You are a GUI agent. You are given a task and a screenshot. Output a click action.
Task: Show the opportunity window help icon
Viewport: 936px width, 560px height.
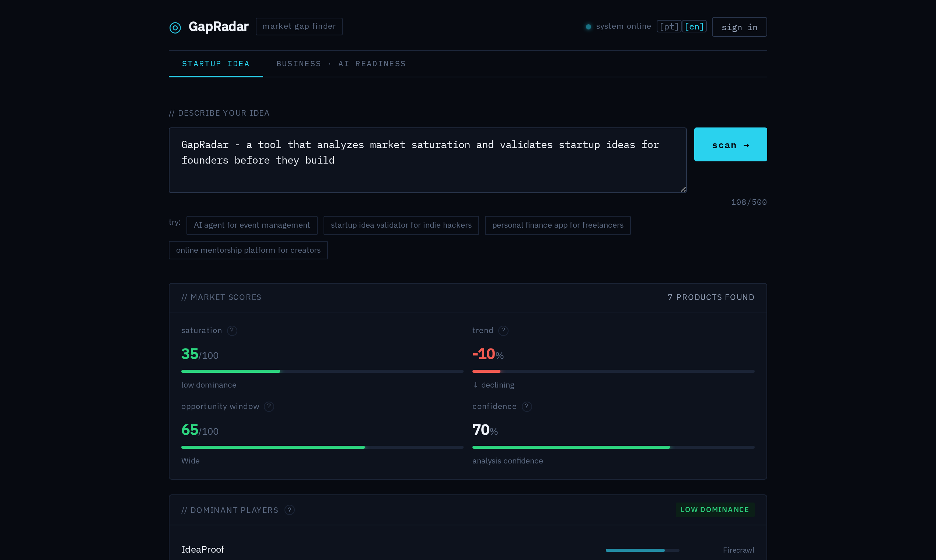click(269, 406)
